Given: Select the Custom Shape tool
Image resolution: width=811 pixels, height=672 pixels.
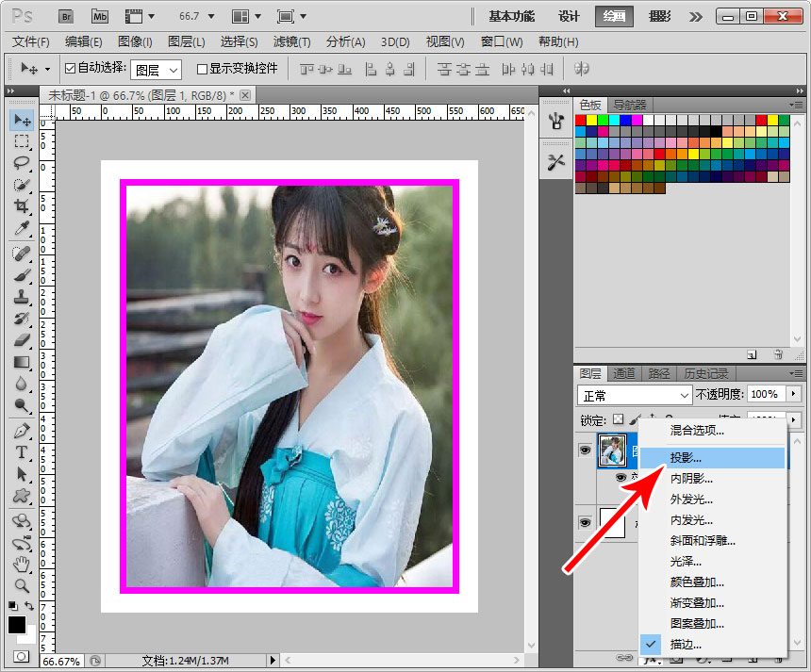Looking at the screenshot, I should (x=22, y=496).
